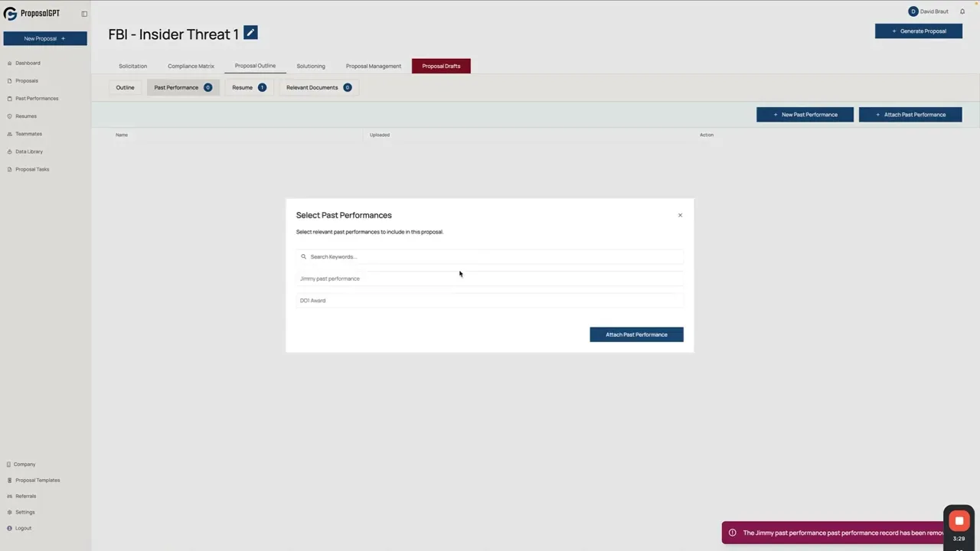Click Attach Past Performance in the dialog
Screen dimensions: 980x551
tap(636, 334)
